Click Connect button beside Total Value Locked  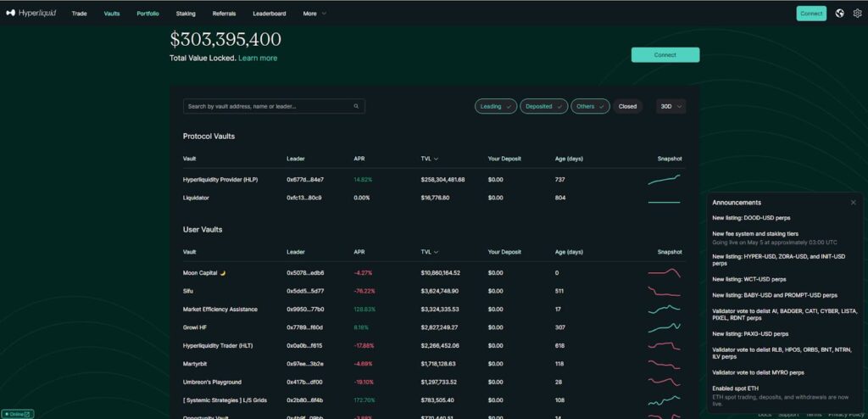(x=665, y=55)
